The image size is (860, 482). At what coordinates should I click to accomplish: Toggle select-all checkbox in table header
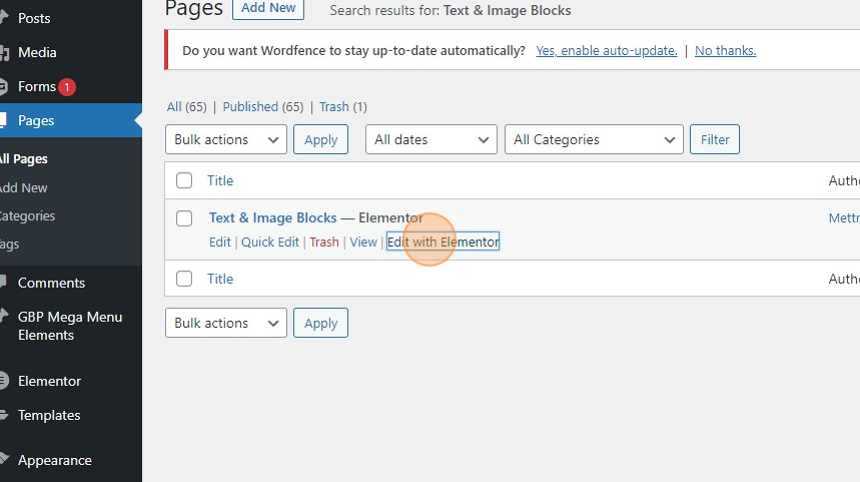tap(184, 180)
